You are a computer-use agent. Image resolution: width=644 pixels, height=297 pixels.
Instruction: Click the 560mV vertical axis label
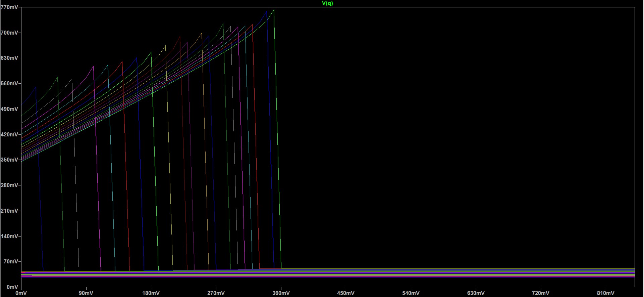(9, 83)
